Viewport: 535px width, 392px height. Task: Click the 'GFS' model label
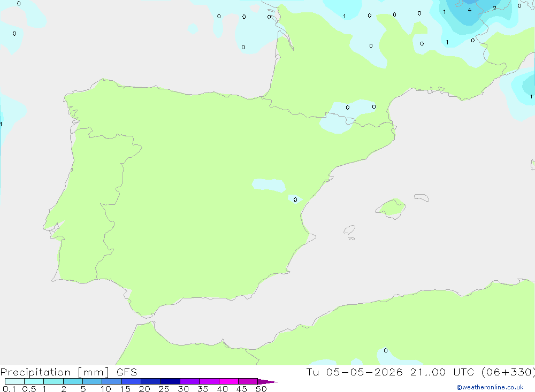[127, 372]
